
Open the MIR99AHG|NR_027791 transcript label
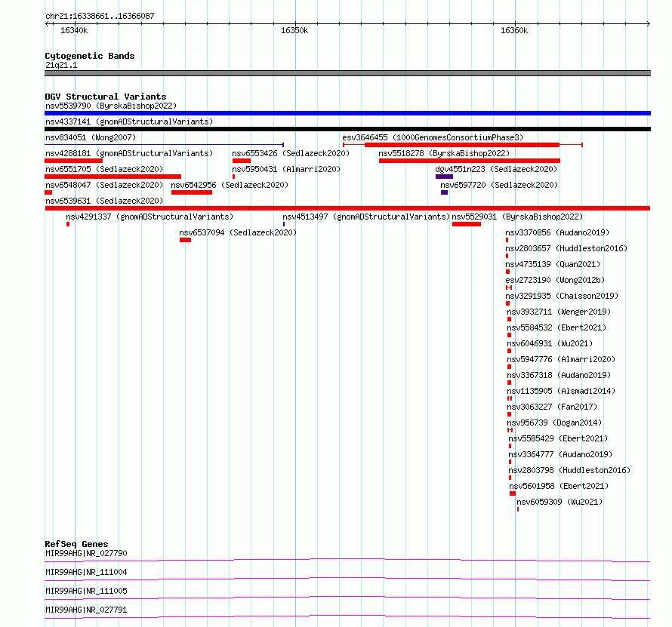(x=86, y=610)
